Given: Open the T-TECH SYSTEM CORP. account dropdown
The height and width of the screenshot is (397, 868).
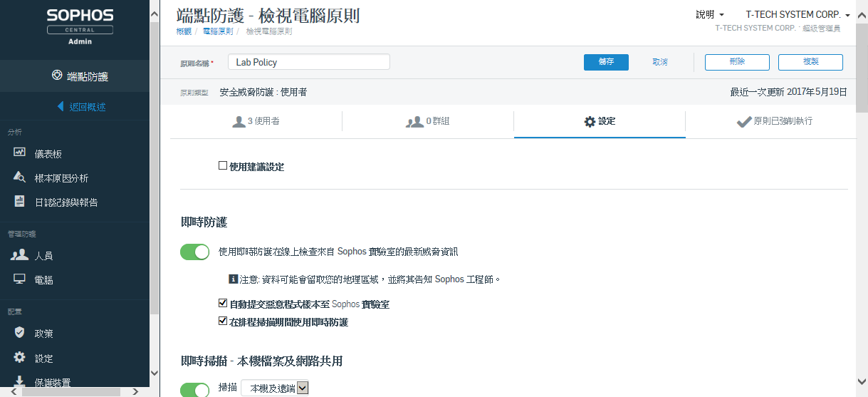Looking at the screenshot, I should tap(798, 14).
